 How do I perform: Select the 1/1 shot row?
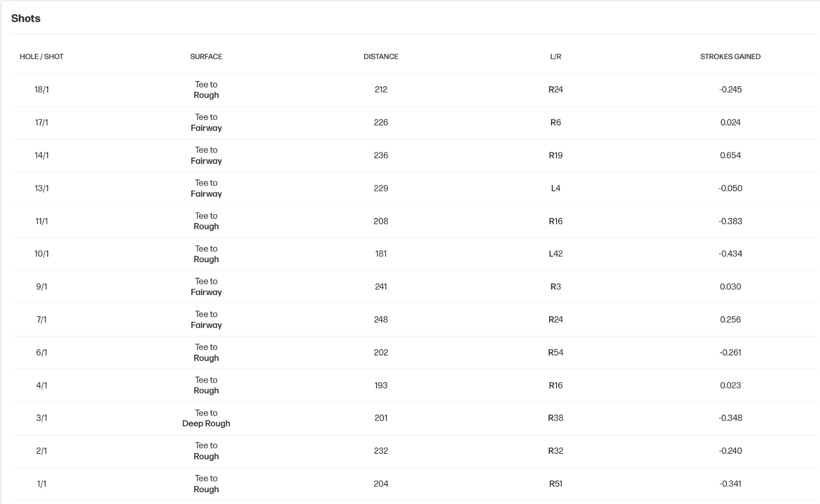[x=414, y=484]
